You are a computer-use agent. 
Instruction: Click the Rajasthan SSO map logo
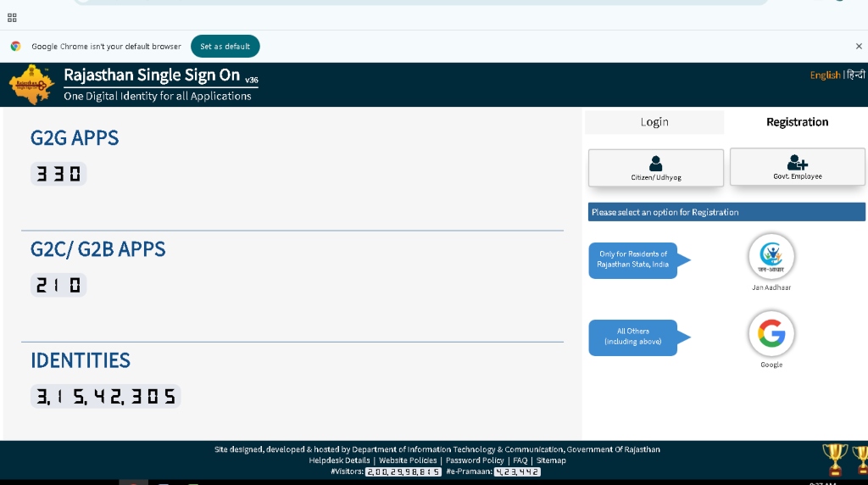[31, 84]
